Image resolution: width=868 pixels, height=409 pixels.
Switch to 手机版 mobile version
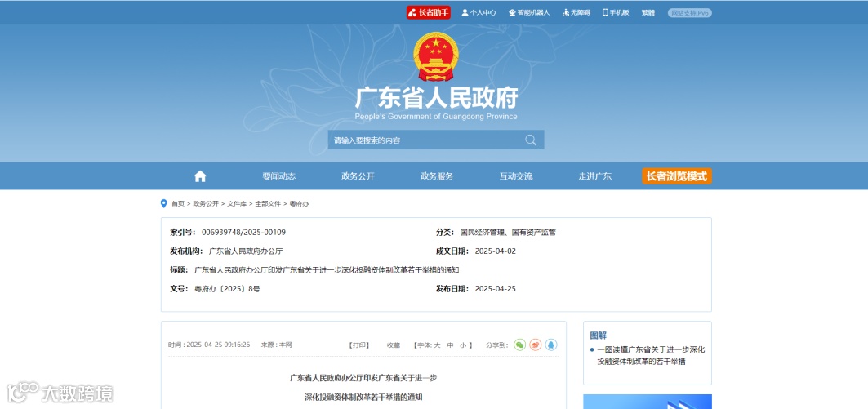[x=616, y=13]
